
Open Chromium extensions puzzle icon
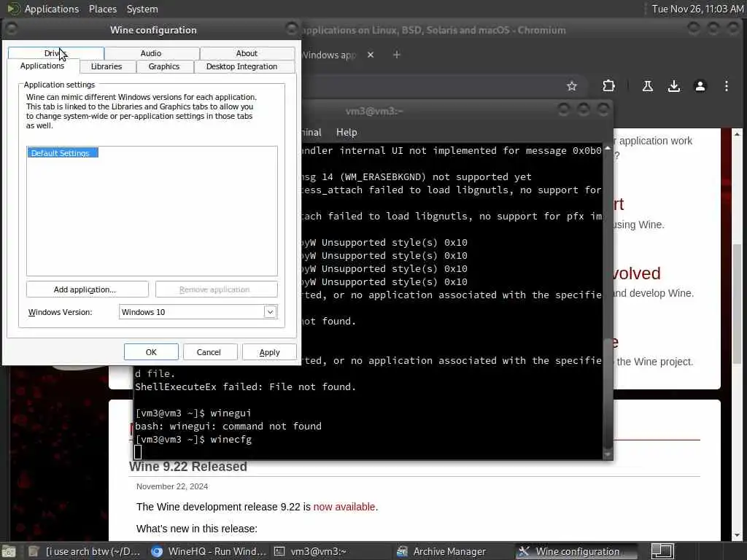[x=609, y=86]
